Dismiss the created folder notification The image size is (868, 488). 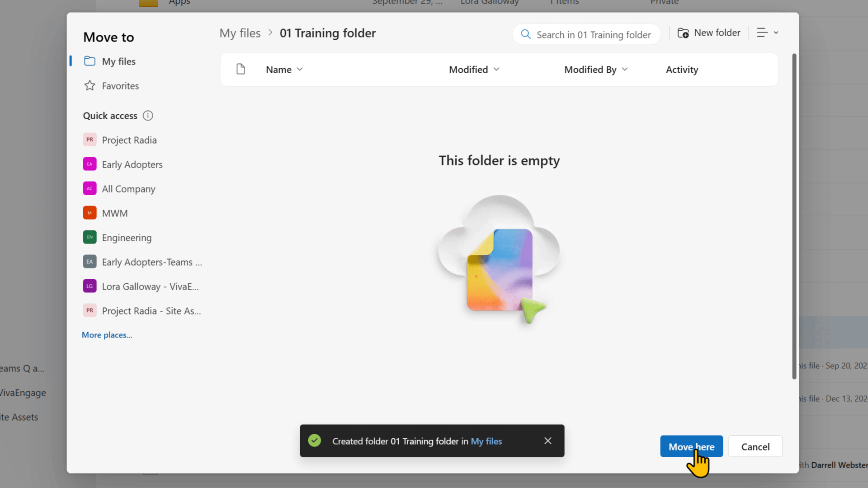pyautogui.click(x=547, y=441)
